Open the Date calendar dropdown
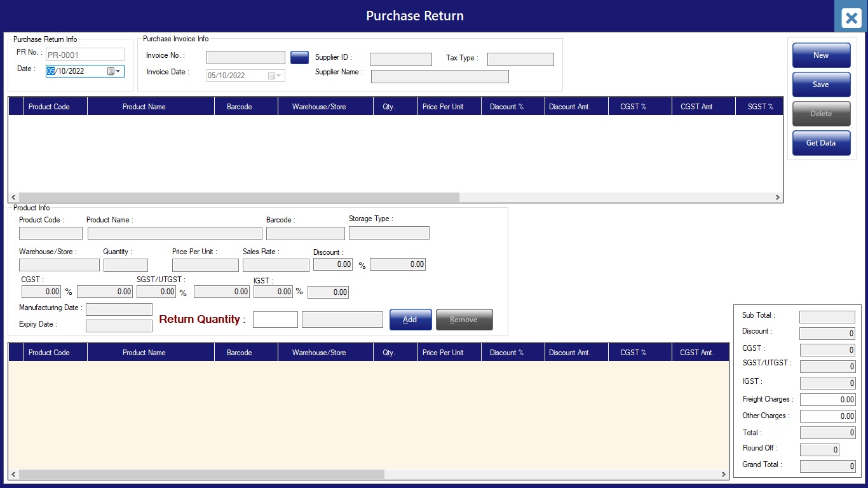Screen dimensions: 868x488 (118, 71)
